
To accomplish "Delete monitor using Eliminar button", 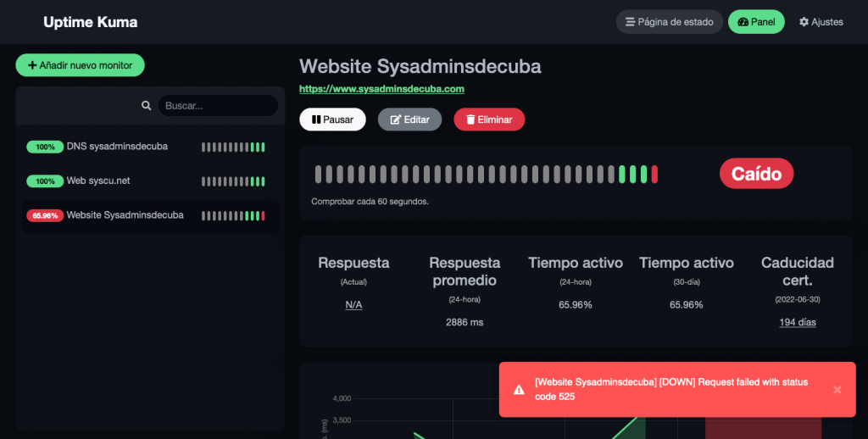I will (489, 119).
